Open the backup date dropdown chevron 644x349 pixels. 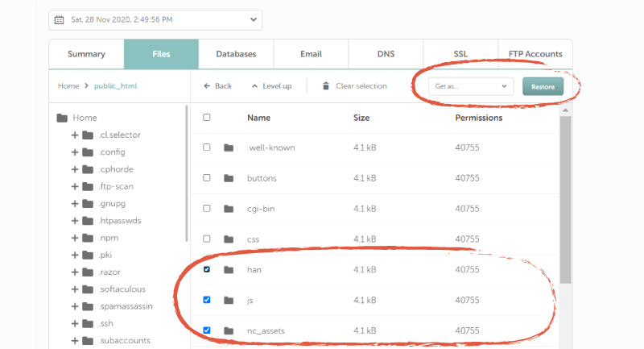pos(254,19)
